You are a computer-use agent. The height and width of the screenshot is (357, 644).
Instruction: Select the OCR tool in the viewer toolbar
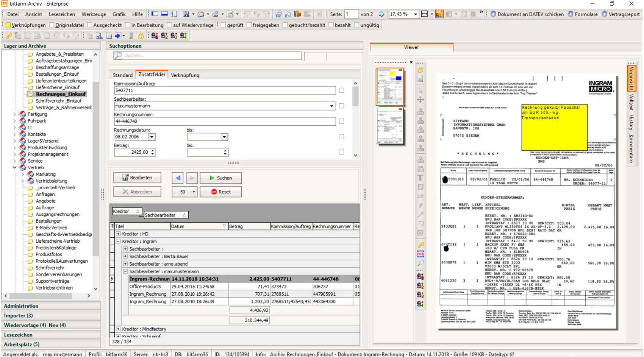[x=420, y=254]
